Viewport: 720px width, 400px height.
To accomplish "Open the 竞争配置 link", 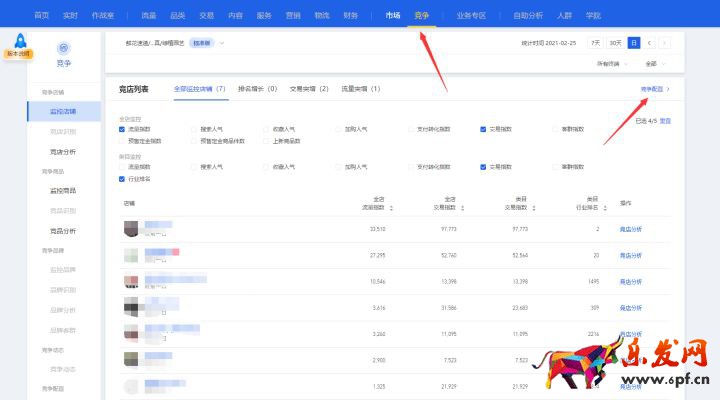I will tap(654, 89).
